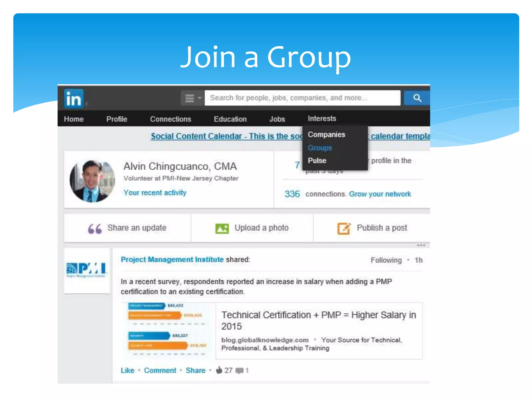
Task: Open the Social Content Calendar ad link
Action: point(227,136)
